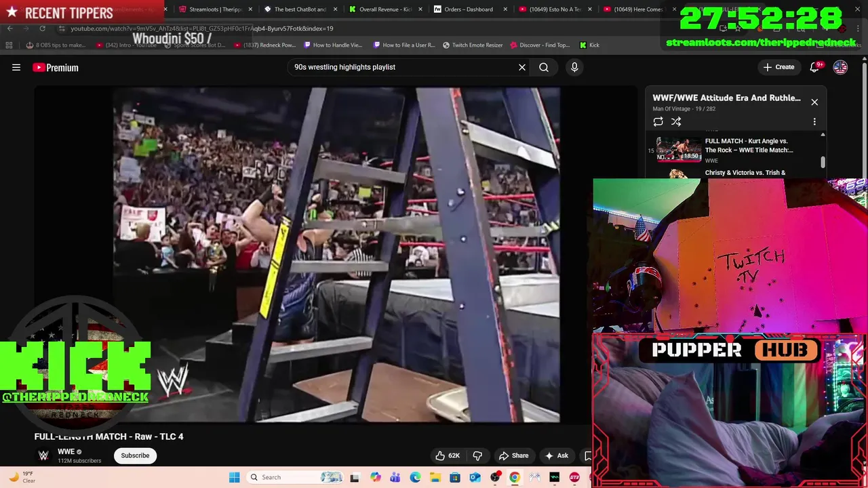Go back in the browser
The image size is (868, 488).
pyautogui.click(x=9, y=28)
